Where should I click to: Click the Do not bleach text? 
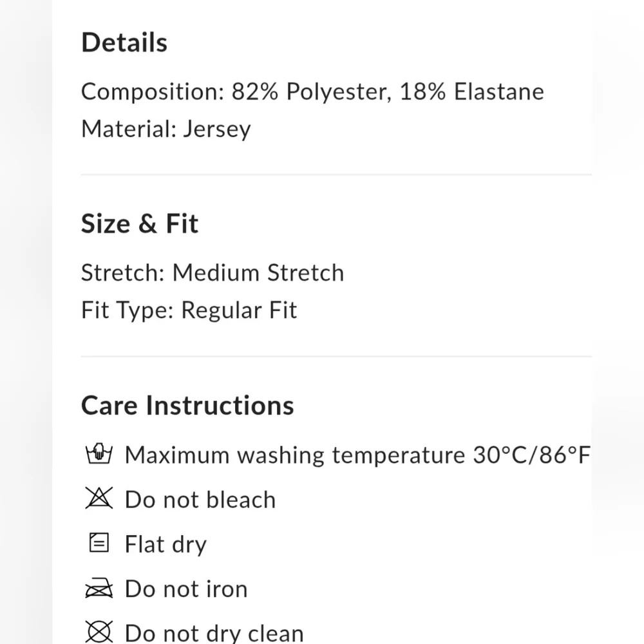[x=200, y=500]
